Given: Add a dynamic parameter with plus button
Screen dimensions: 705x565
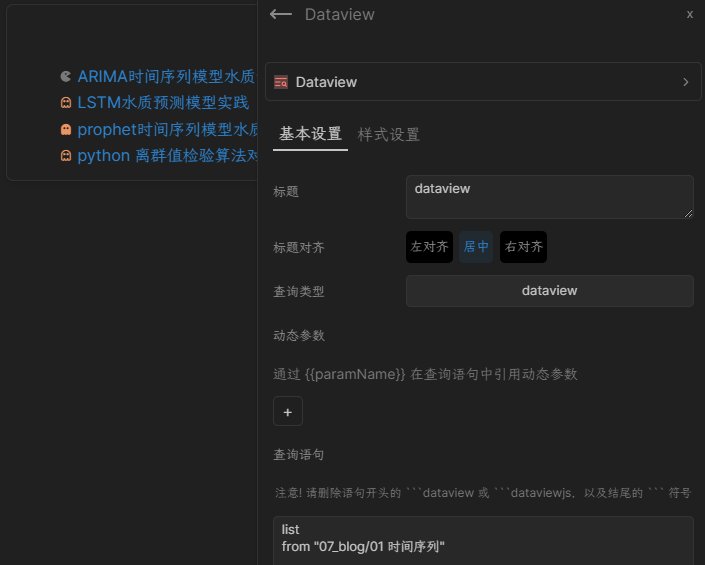Looking at the screenshot, I should pyautogui.click(x=288, y=411).
